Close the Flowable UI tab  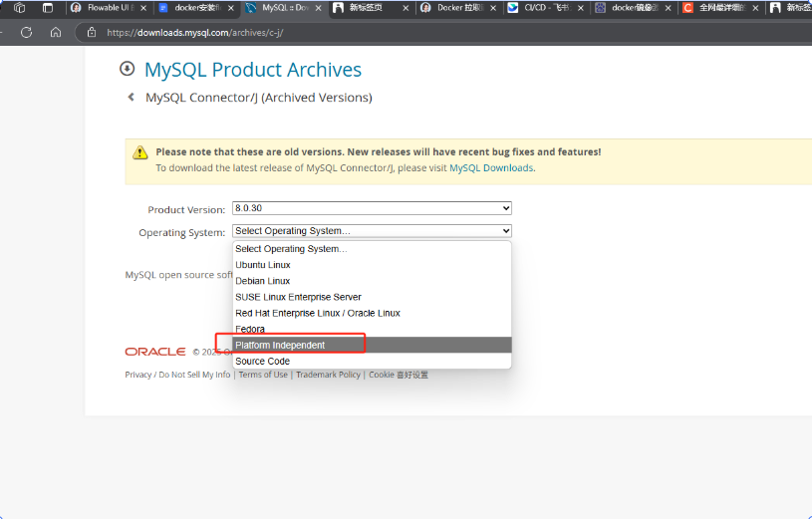pos(143,8)
